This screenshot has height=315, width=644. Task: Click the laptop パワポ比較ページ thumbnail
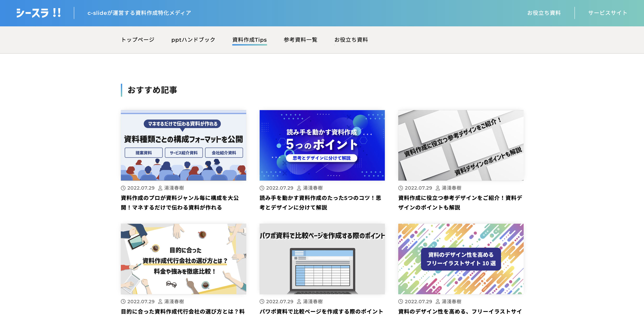coord(322,259)
